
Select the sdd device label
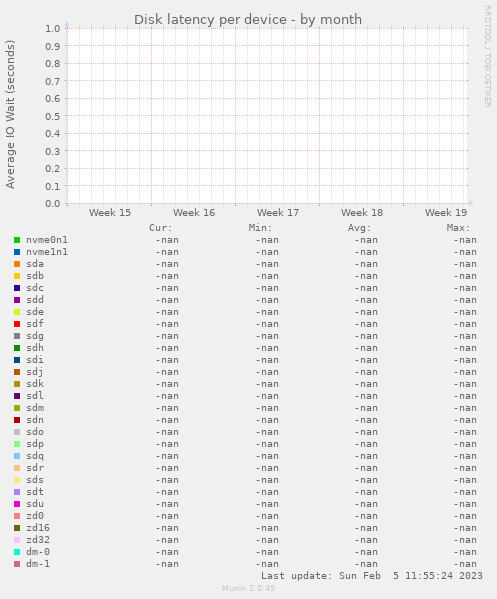[35, 300]
